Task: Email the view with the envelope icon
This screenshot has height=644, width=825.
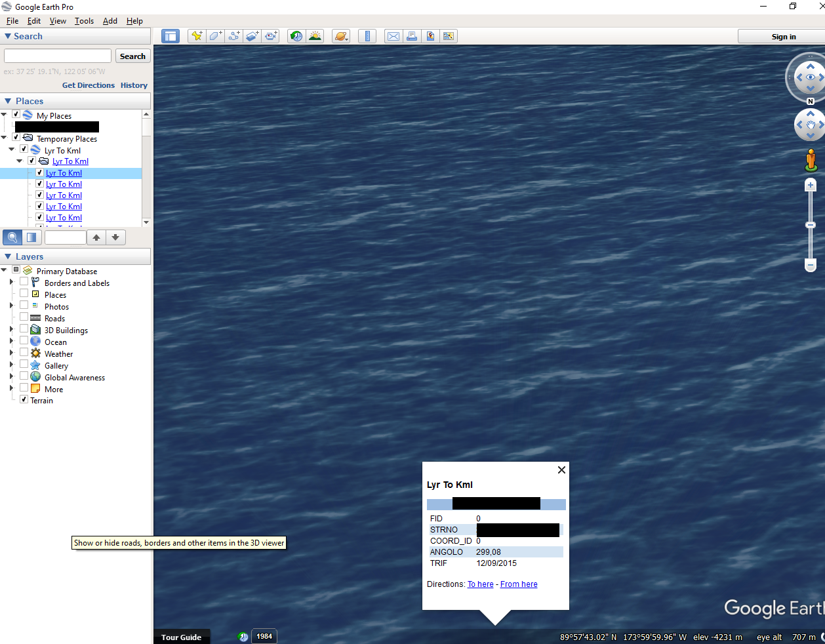Action: [393, 36]
